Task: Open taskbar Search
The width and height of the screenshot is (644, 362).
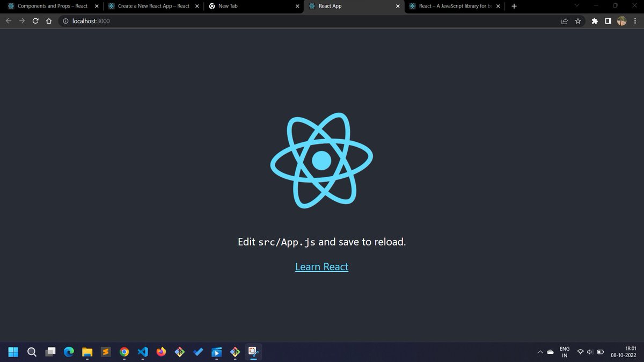Action: tap(32, 352)
